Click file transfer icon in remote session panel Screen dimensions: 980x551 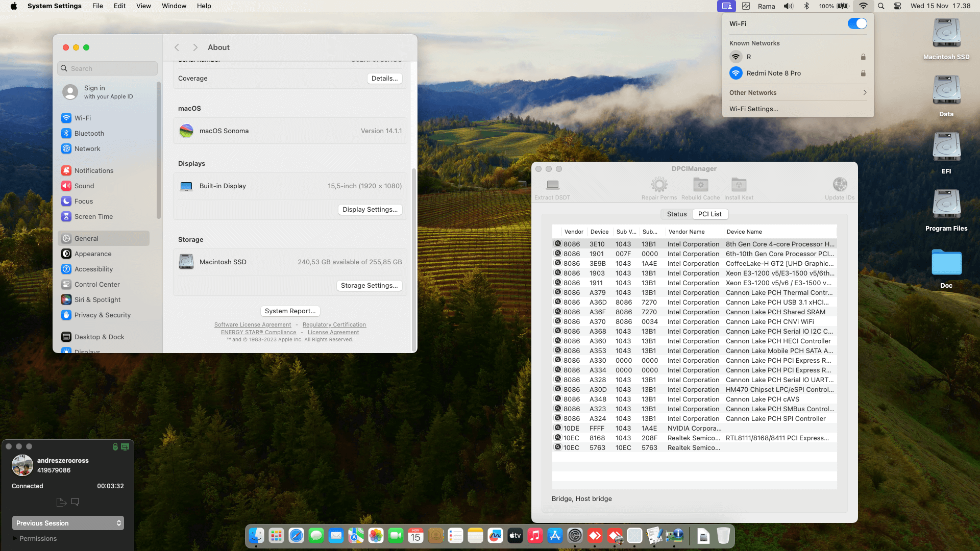[61, 502]
